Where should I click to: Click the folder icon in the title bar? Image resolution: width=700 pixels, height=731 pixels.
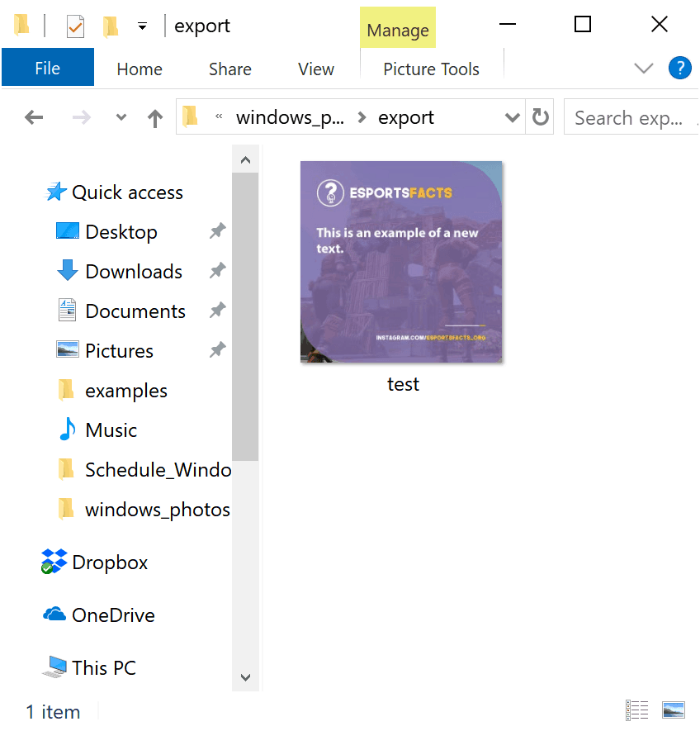[x=22, y=25]
